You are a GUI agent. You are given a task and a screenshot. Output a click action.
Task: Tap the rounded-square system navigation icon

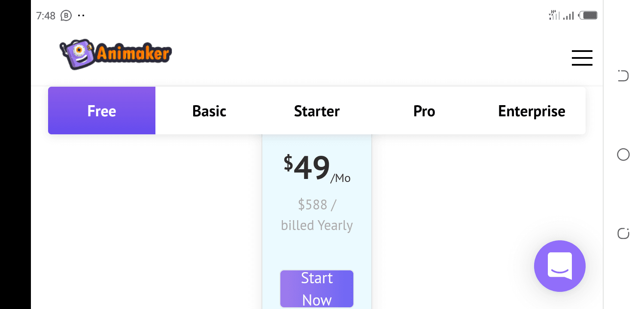pyautogui.click(x=623, y=233)
